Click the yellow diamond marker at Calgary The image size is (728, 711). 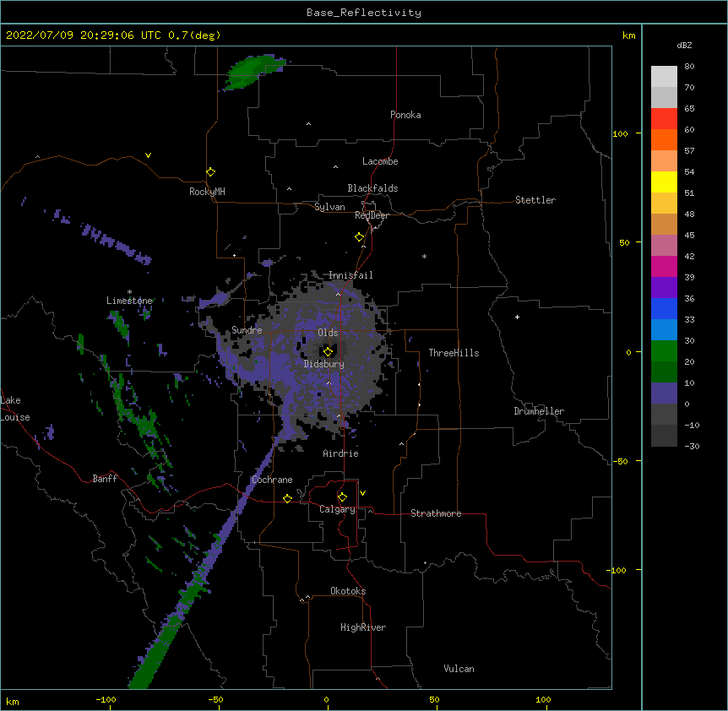(342, 497)
